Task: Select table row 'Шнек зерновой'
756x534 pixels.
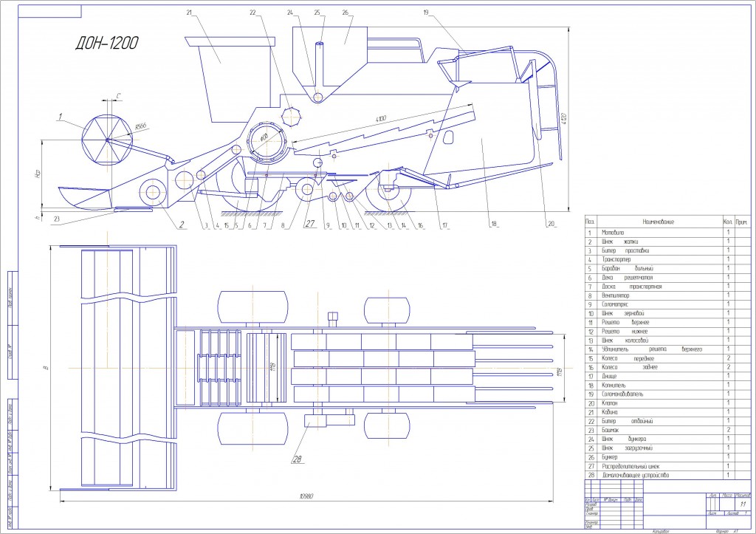Action: (667, 314)
